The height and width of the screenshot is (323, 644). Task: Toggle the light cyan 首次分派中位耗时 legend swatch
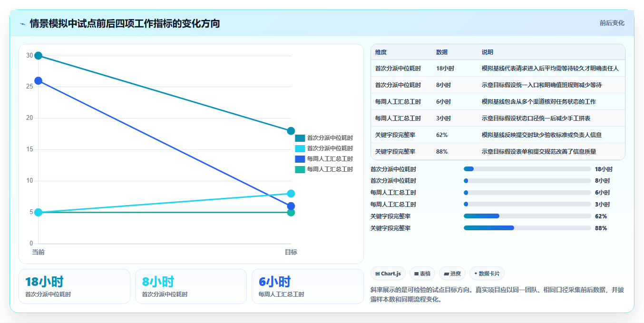pos(300,148)
